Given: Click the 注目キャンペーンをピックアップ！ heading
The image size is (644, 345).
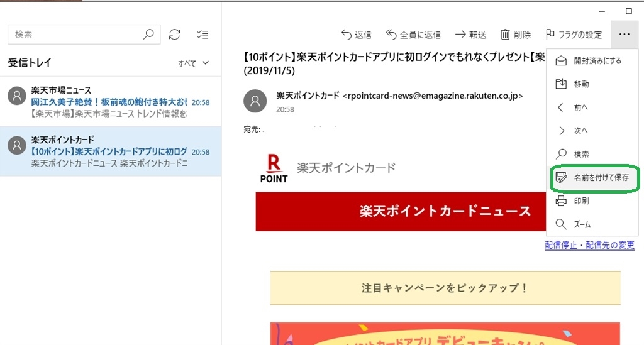Looking at the screenshot, I should (x=445, y=288).
